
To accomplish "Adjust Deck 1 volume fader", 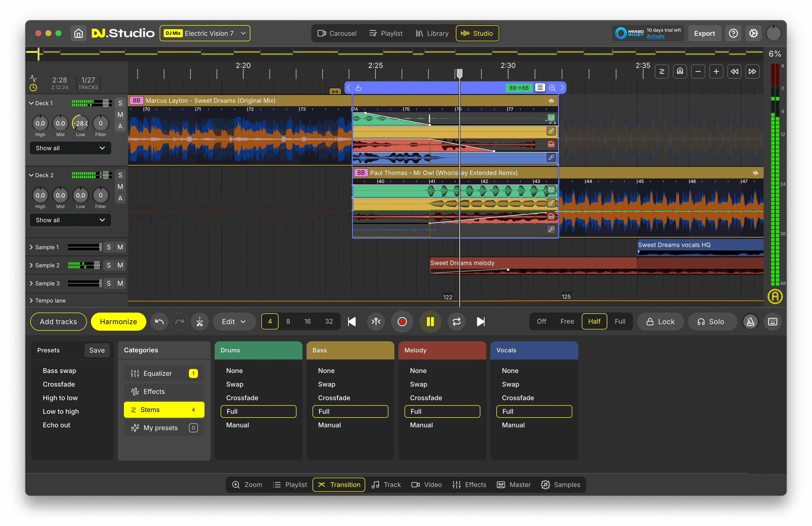I will [106, 103].
